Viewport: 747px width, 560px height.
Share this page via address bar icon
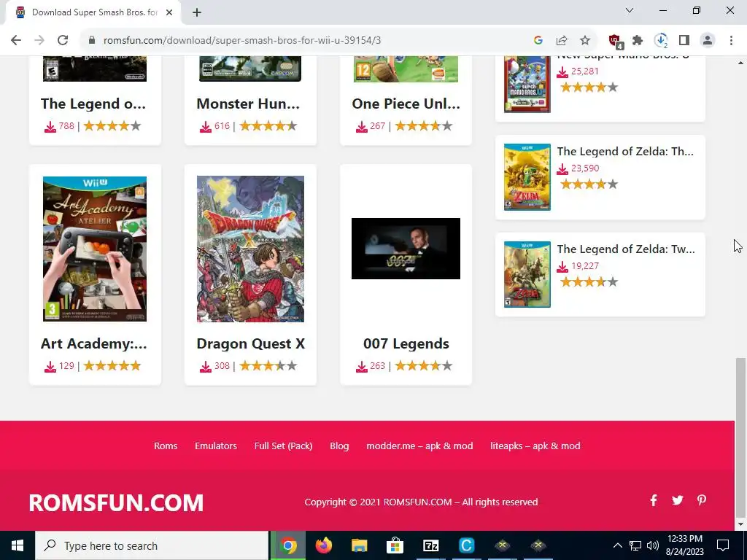562,41
